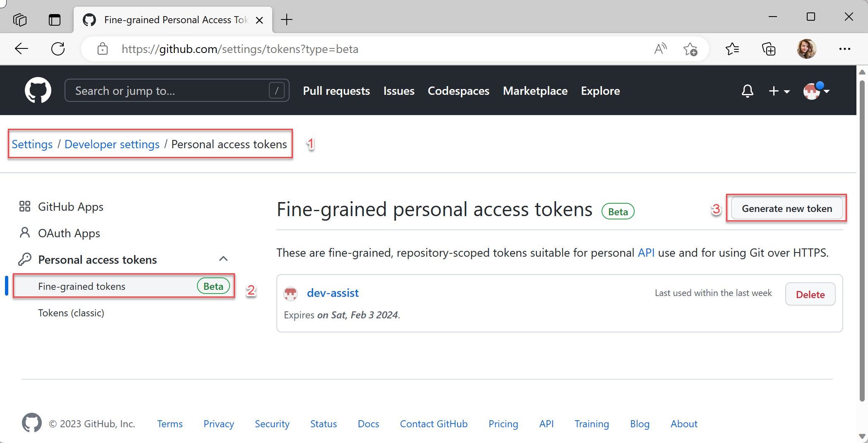Open the notifications bell
Screen dimensions: 868x443
pyautogui.click(x=747, y=91)
